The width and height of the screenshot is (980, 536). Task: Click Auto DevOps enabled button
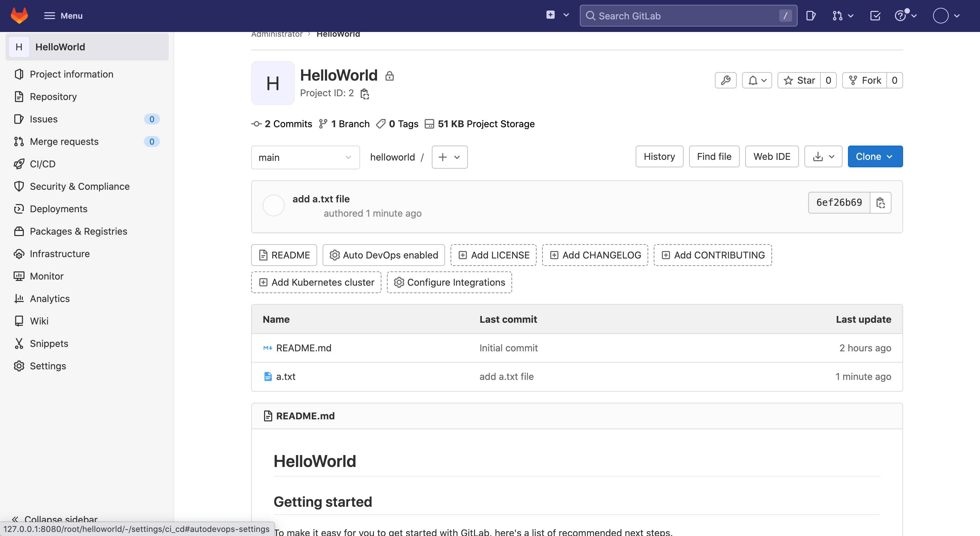tap(383, 255)
